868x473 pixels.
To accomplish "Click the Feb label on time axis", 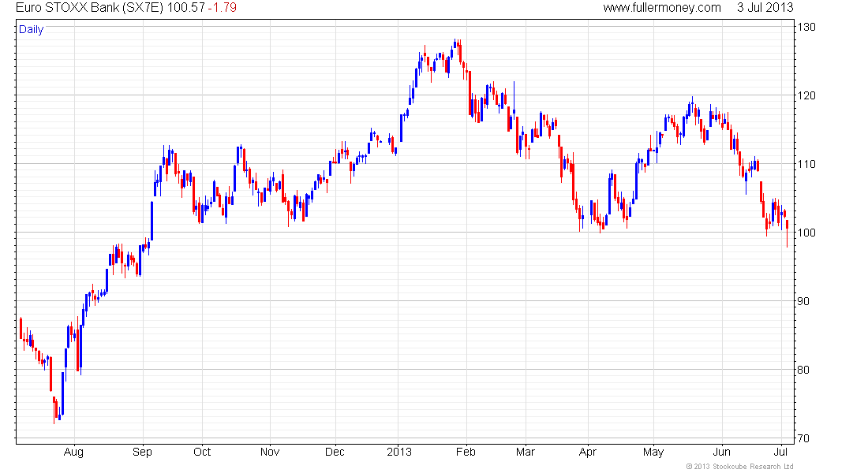I will [x=466, y=452].
